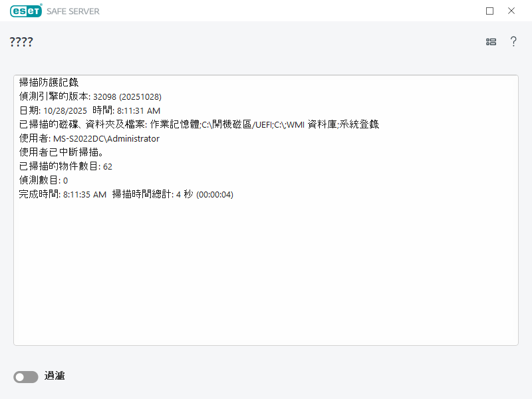Select the 掃描防護記錄 heading line
Viewport: 532px width, 399px height.
(49, 82)
